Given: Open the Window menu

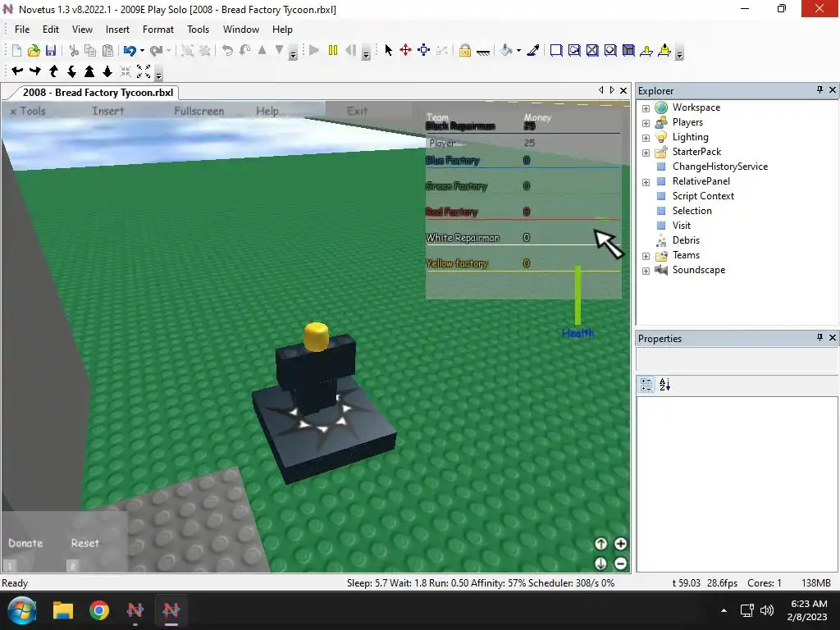Looking at the screenshot, I should pos(241,30).
